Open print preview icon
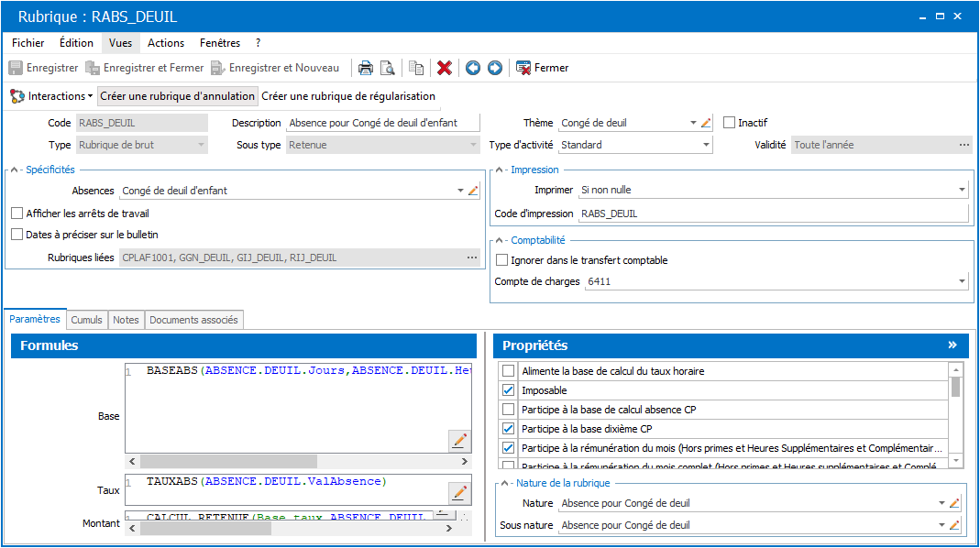The image size is (980, 548). 388,68
